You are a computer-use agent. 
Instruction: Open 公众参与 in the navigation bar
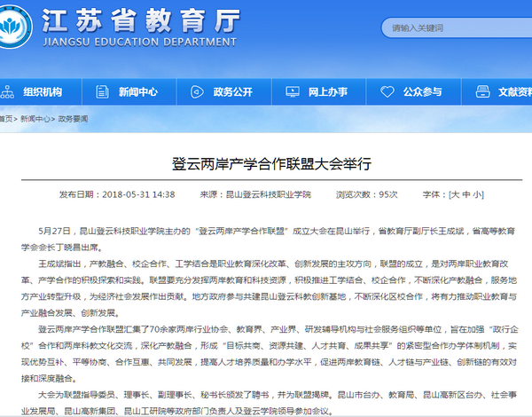422,91
